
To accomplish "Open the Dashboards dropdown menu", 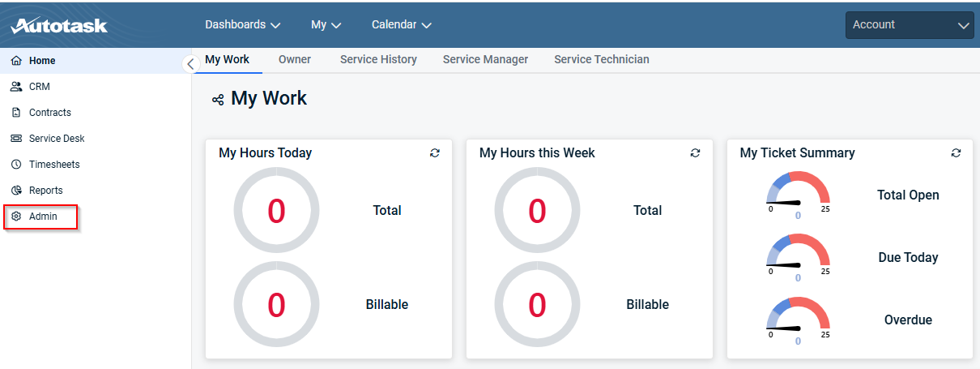I will pyautogui.click(x=242, y=25).
